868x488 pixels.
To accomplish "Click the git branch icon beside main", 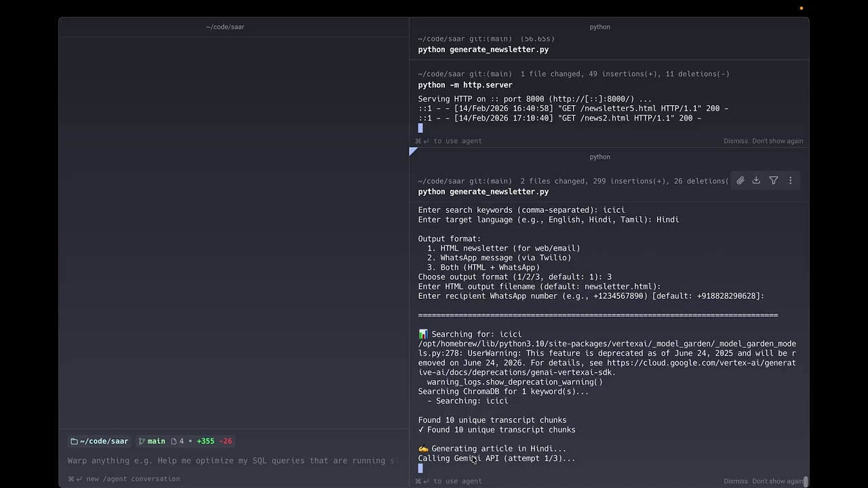I will [142, 441].
